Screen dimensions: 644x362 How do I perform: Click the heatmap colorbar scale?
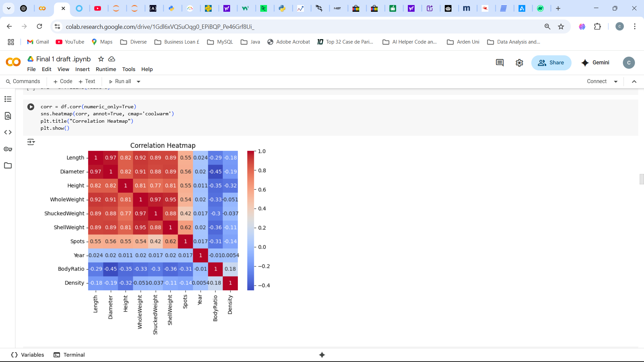251,220
